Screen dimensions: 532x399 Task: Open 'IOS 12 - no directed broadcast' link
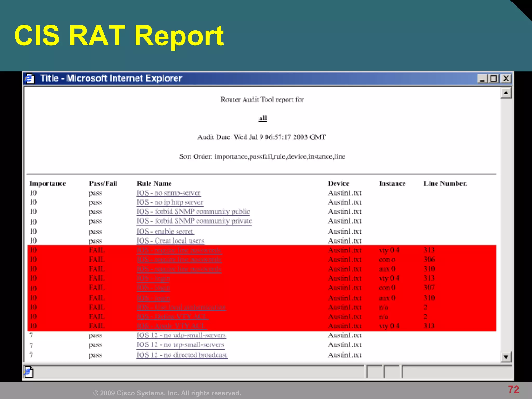click(x=182, y=355)
